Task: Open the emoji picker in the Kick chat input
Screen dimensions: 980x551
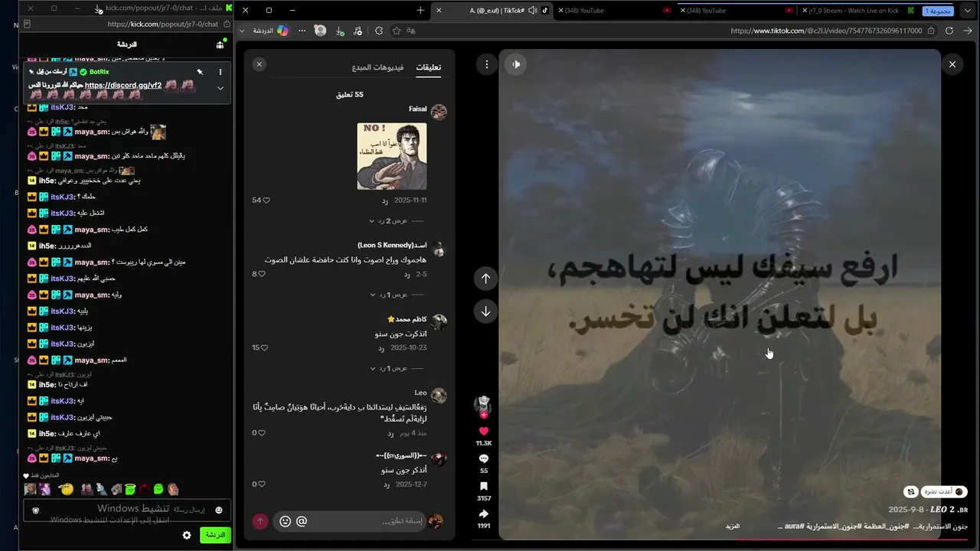Action: pyautogui.click(x=219, y=510)
